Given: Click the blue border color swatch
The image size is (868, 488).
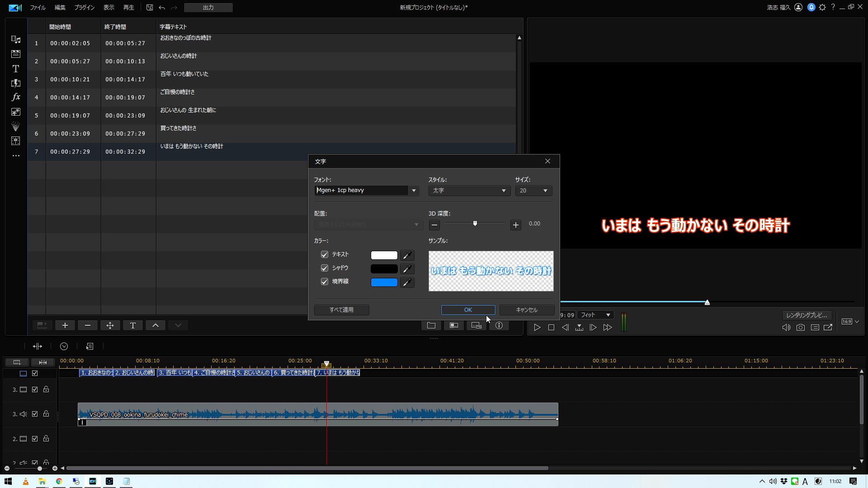Looking at the screenshot, I should point(384,282).
